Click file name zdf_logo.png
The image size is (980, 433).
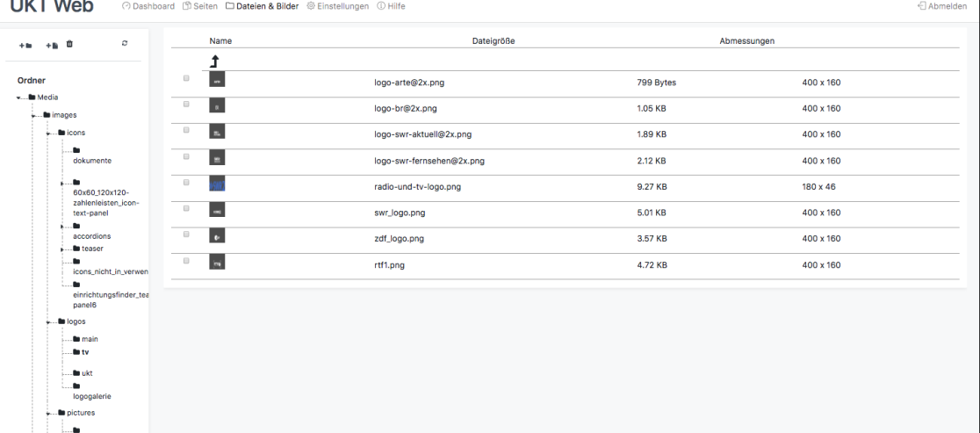coord(400,239)
